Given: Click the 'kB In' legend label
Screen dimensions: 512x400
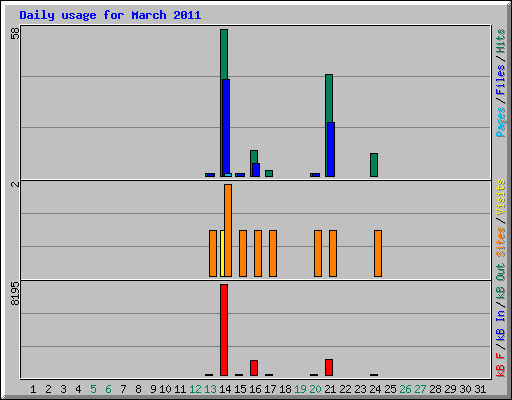Looking at the screenshot, I should (x=500, y=325).
